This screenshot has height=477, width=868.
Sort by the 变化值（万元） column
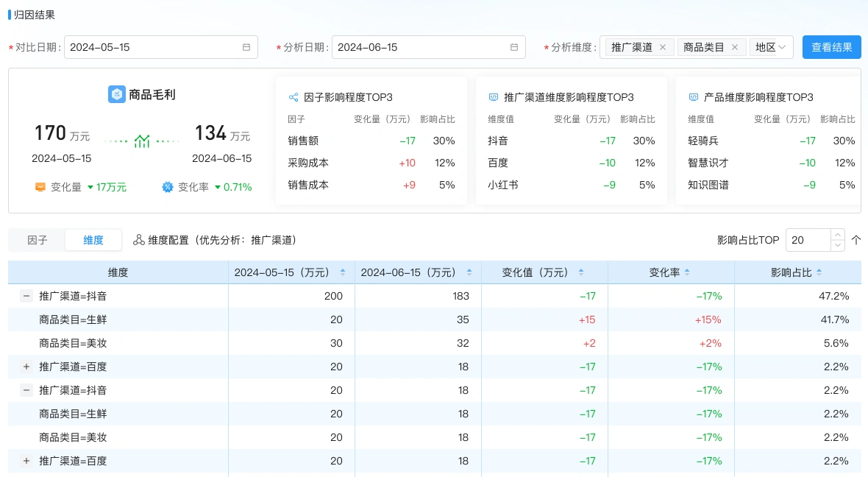(x=581, y=272)
